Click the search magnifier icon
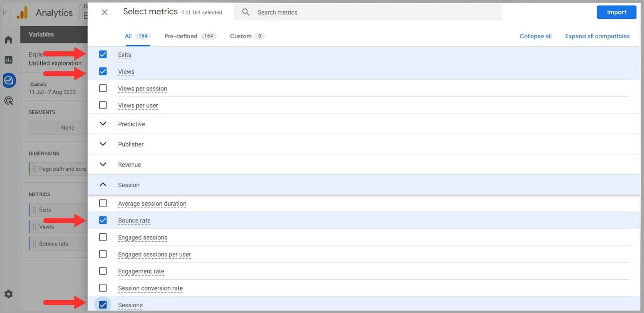The height and width of the screenshot is (313, 644). tap(246, 12)
